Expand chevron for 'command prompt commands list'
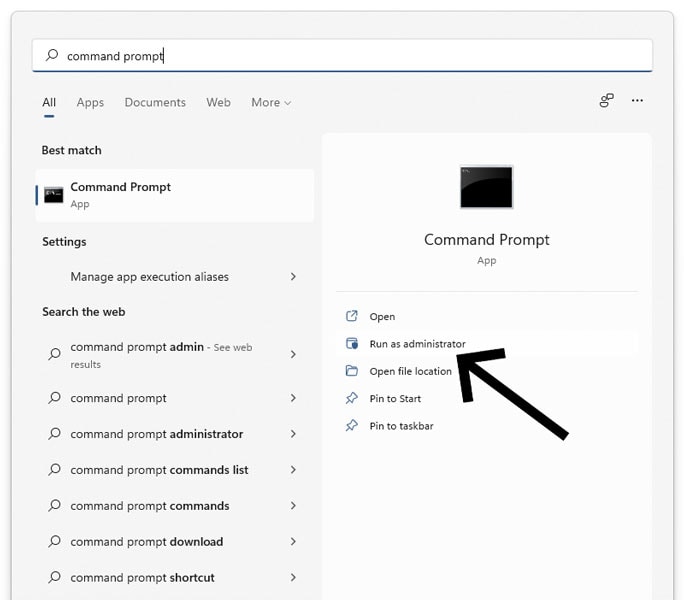The height and width of the screenshot is (600, 684). click(293, 470)
